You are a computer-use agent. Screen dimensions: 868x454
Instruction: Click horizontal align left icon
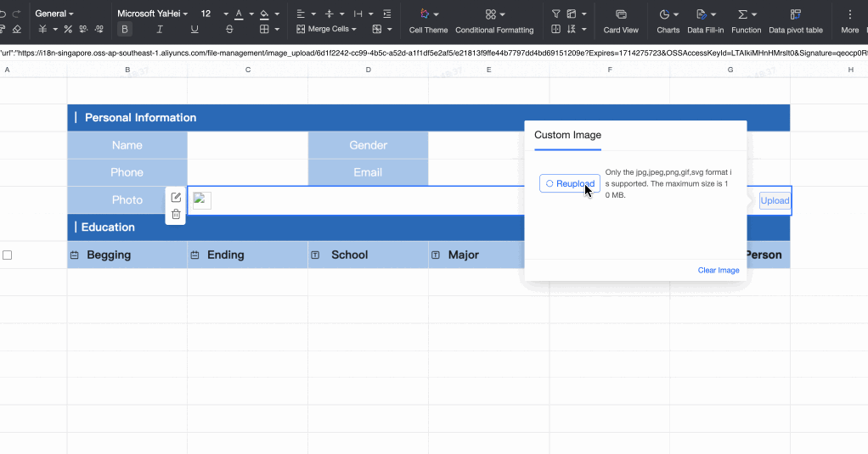click(x=301, y=14)
